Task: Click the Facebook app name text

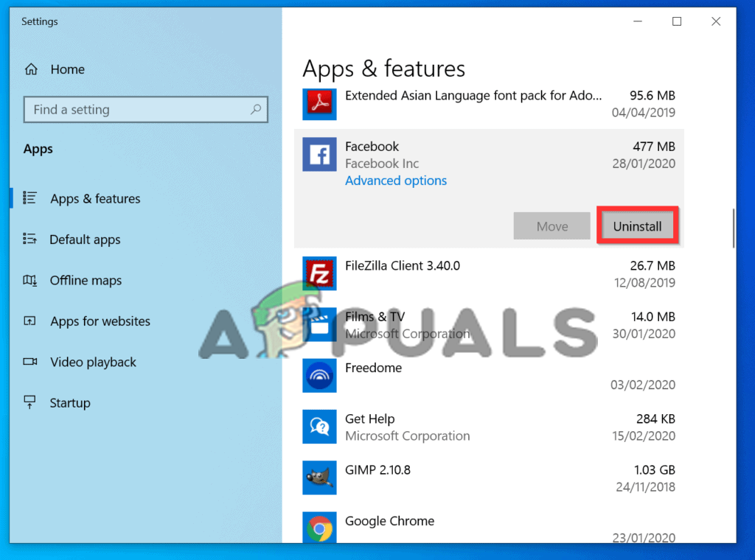Action: (372, 146)
